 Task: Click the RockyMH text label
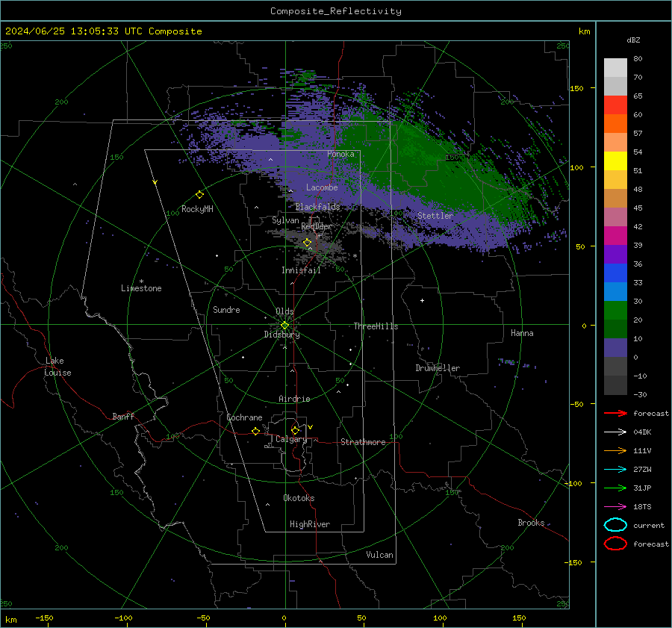click(197, 209)
